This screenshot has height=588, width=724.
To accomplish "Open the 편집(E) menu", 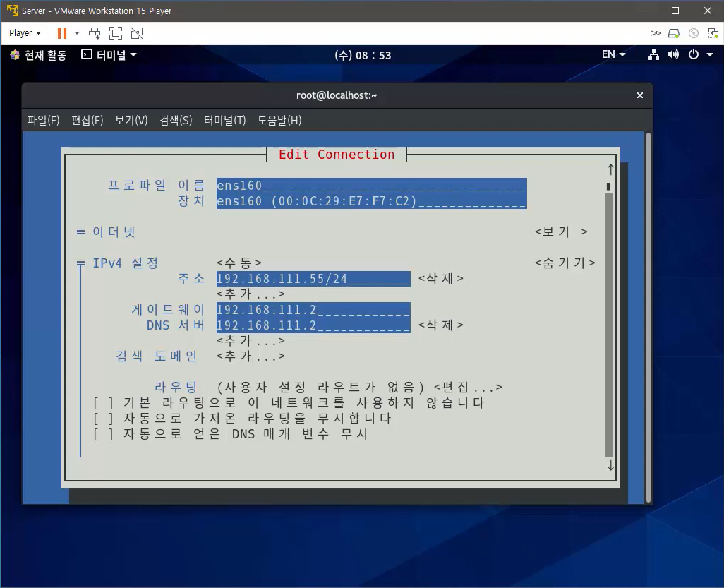I will (88, 121).
